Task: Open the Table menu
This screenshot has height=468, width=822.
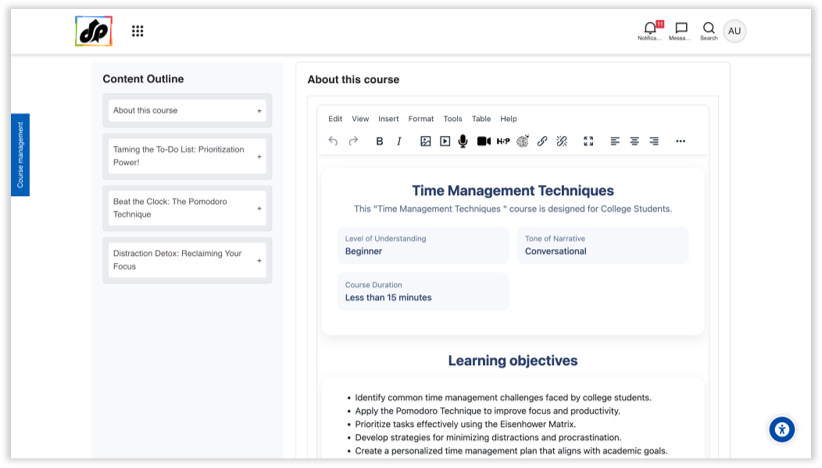Action: [x=481, y=119]
